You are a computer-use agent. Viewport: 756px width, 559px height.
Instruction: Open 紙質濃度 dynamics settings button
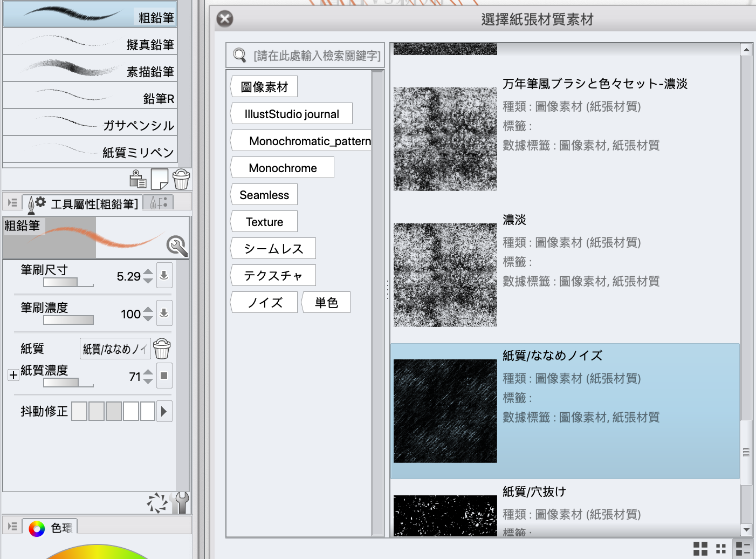click(164, 376)
